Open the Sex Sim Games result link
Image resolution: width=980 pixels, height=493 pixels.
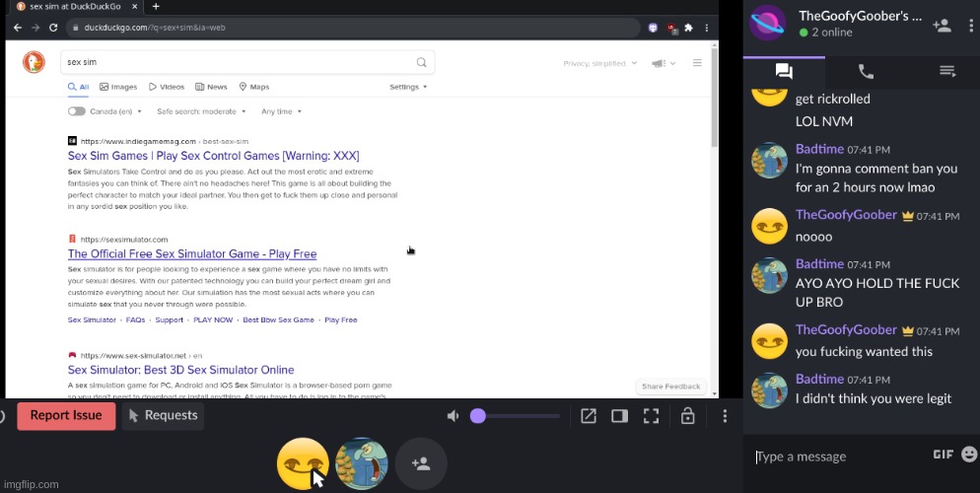coord(213,156)
